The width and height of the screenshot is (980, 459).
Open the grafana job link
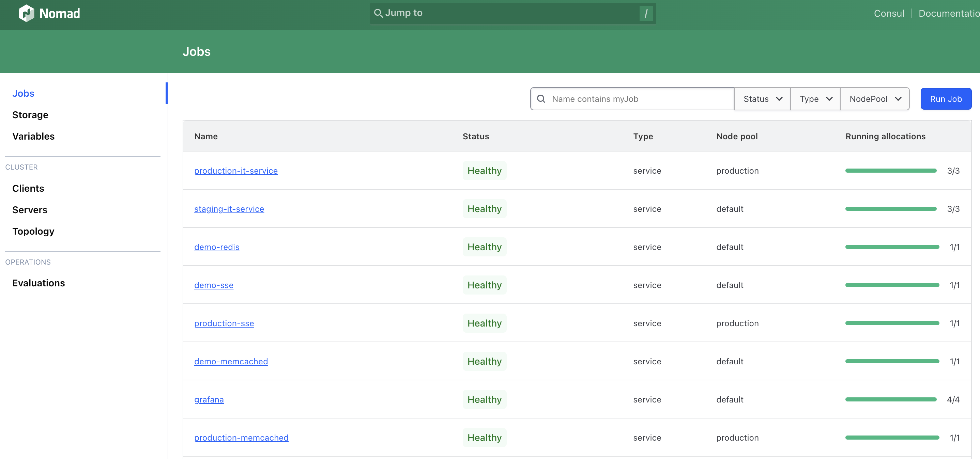tap(209, 399)
